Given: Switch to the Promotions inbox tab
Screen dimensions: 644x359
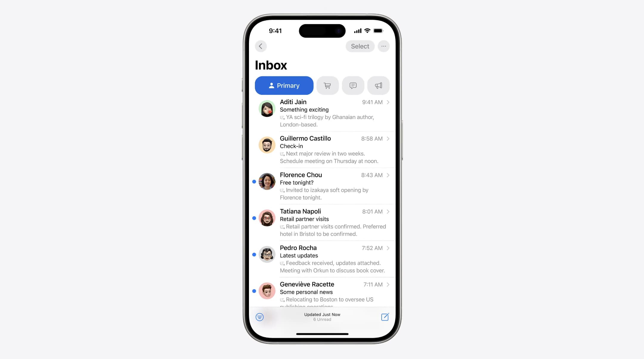Looking at the screenshot, I should 378,85.
